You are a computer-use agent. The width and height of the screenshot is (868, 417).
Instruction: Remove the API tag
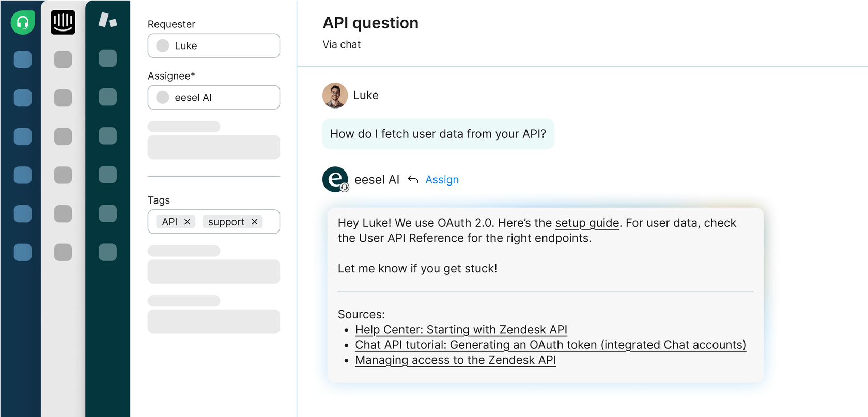pos(188,222)
